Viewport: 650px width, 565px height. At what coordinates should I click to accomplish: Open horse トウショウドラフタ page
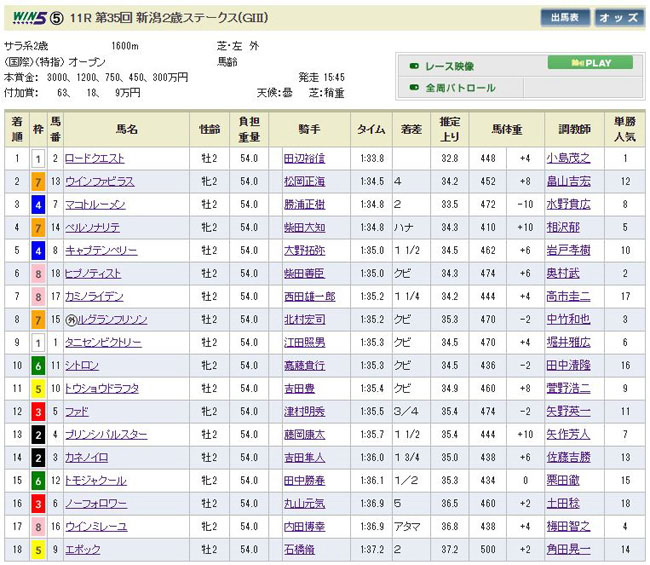(102, 388)
